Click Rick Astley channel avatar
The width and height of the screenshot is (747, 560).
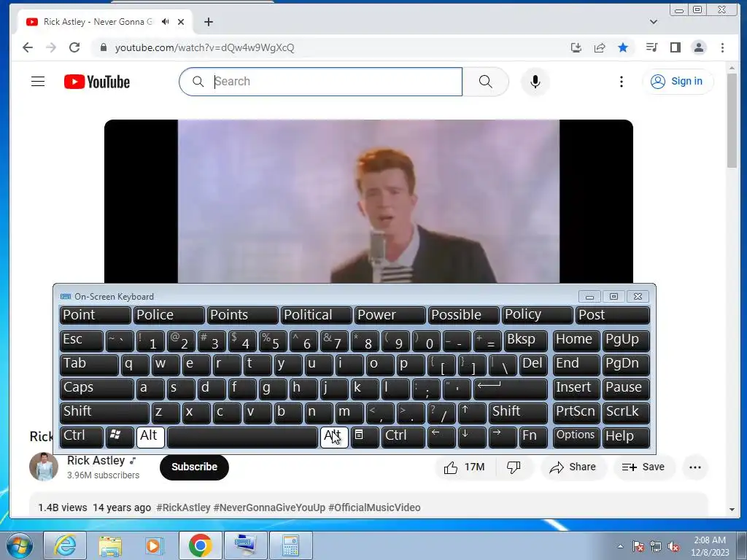[43, 467]
